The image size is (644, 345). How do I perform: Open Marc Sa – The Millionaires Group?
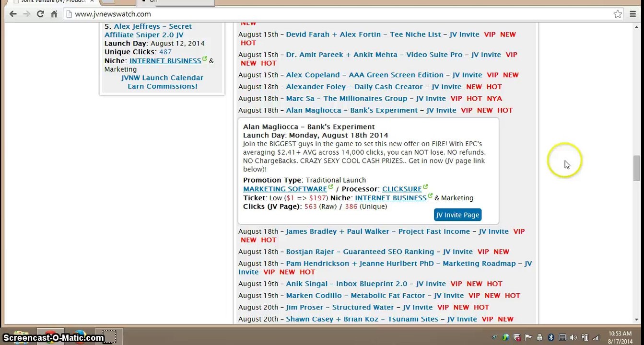347,98
